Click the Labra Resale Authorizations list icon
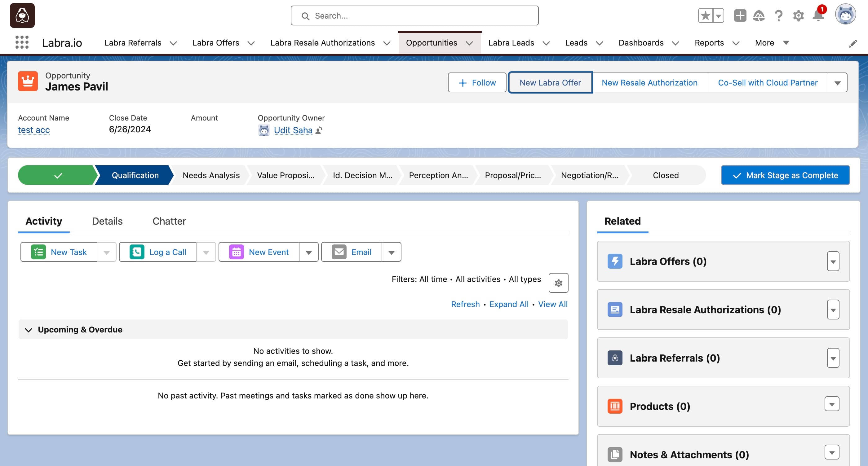Screen dimensions: 868x466 coord(615,310)
